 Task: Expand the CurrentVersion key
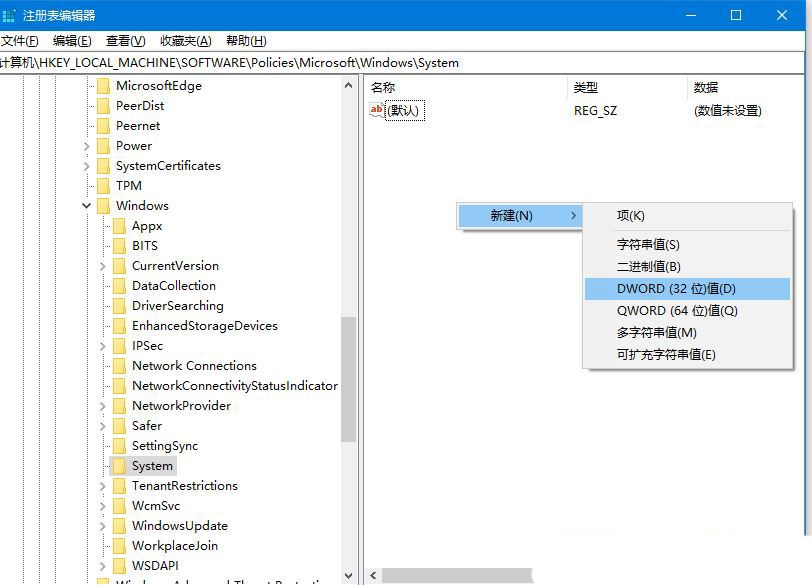[103, 266]
